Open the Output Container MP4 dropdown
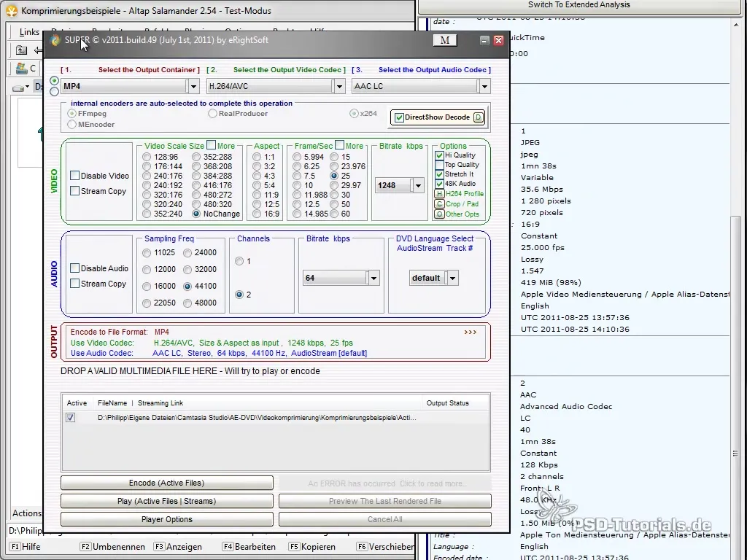 click(193, 87)
